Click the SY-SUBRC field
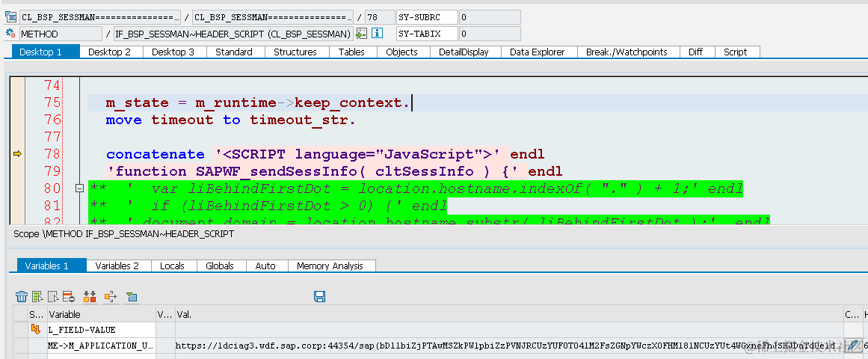Screen dimensions: 868x359 pos(428,17)
